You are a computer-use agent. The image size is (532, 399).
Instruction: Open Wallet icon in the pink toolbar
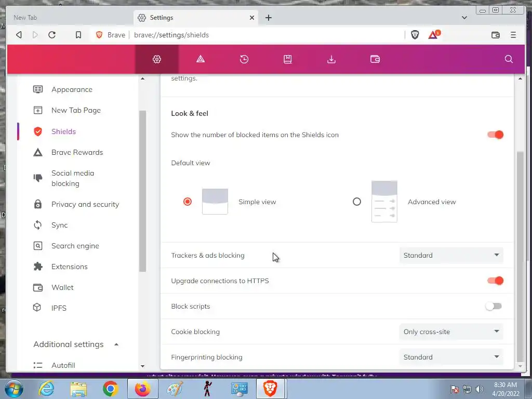375,59
